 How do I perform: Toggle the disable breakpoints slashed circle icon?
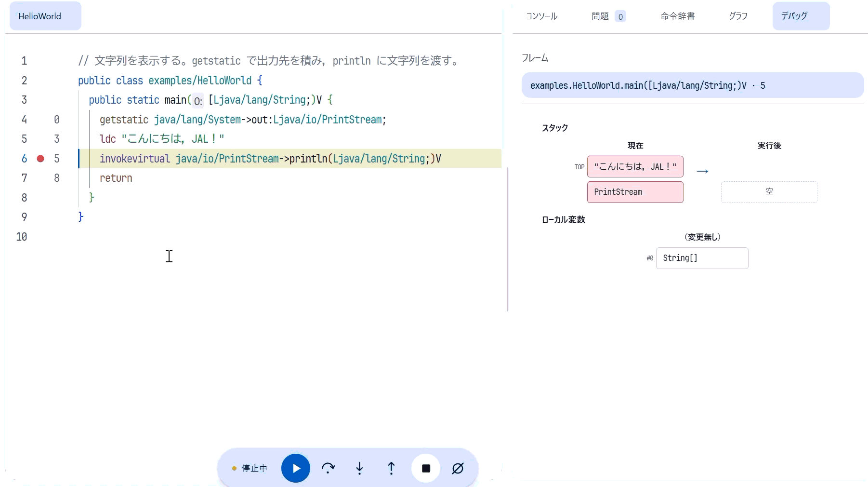point(458,468)
